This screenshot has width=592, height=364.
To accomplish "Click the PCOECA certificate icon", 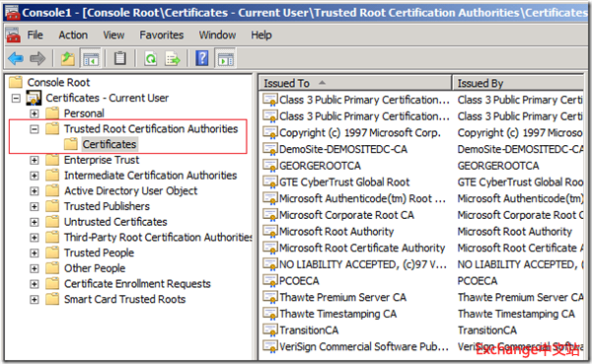I will click(x=270, y=280).
